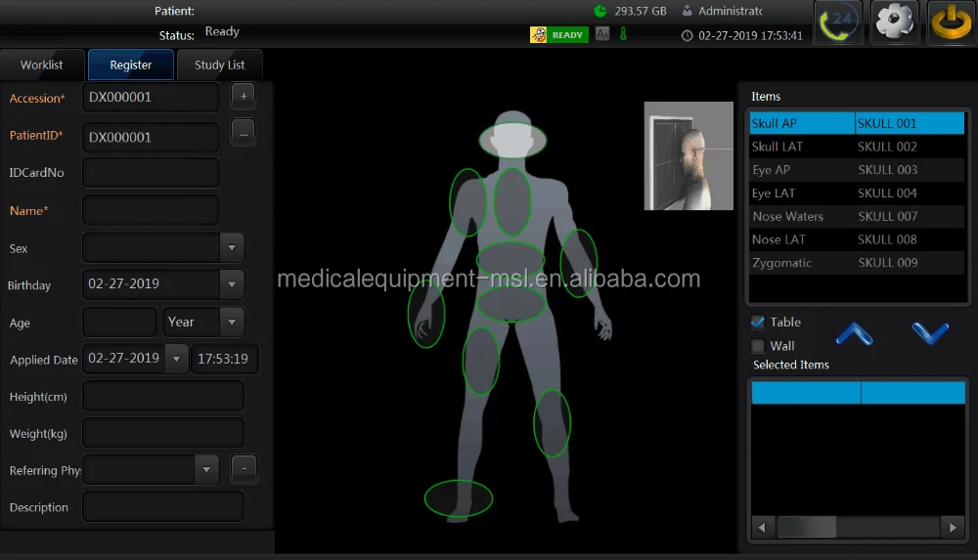
Task: Click the 24-hour emergency icon
Action: (x=837, y=22)
